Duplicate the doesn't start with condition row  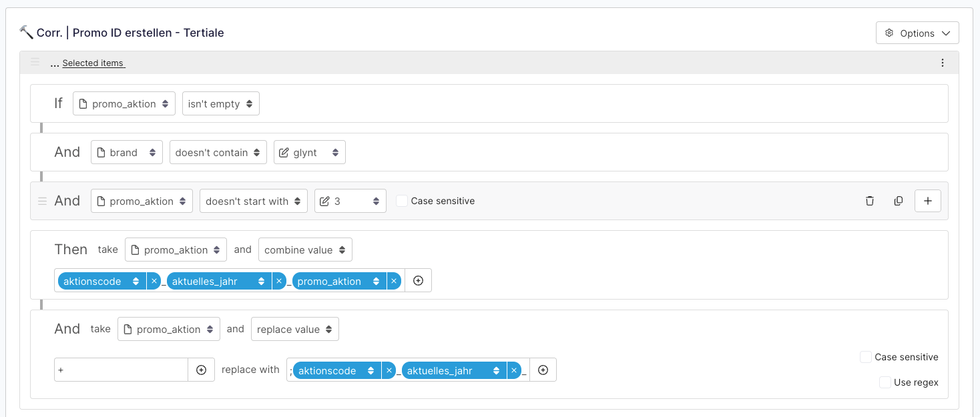pos(899,201)
